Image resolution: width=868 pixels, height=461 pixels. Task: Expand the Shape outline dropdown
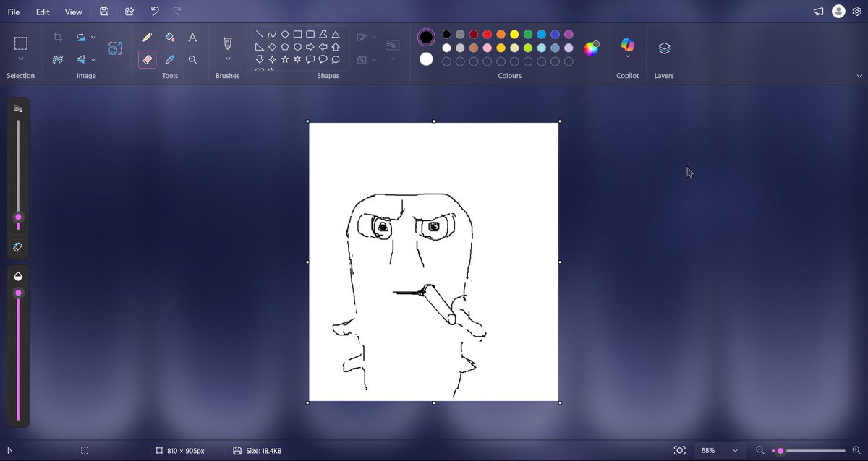374,37
